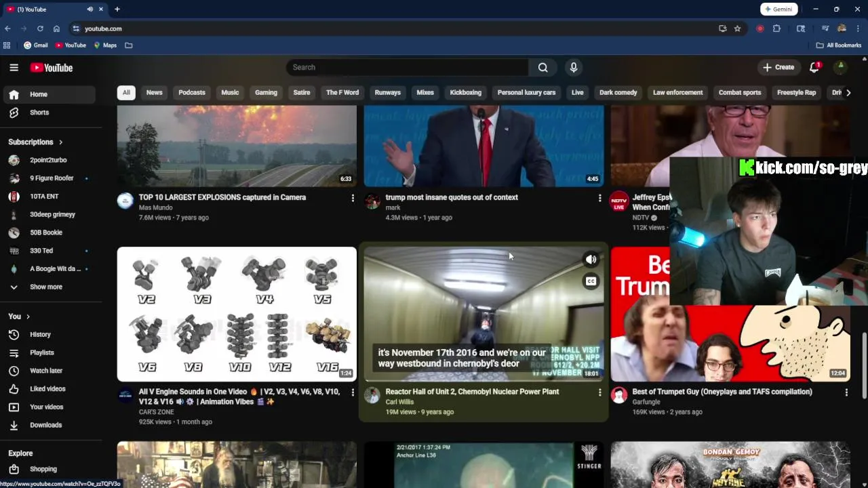This screenshot has width=868, height=488.
Task: Click the search magnifier button
Action: tap(542, 67)
